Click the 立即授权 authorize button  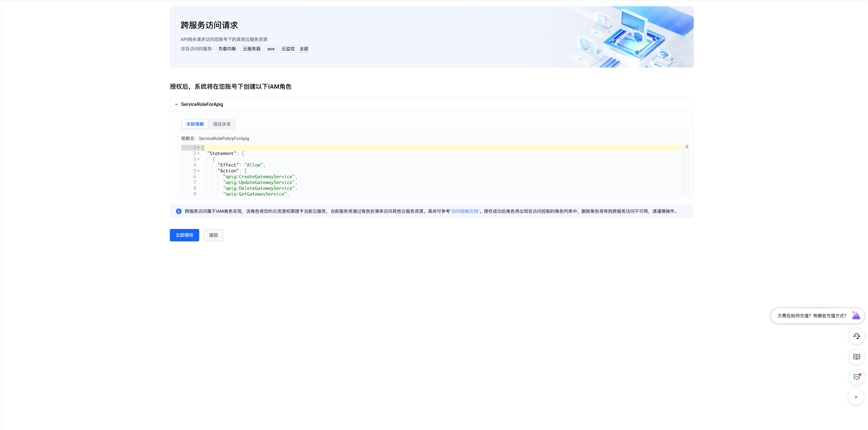pyautogui.click(x=184, y=235)
